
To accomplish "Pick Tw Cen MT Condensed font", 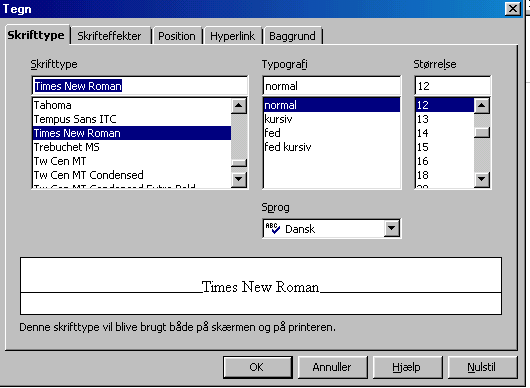I will [x=132, y=175].
